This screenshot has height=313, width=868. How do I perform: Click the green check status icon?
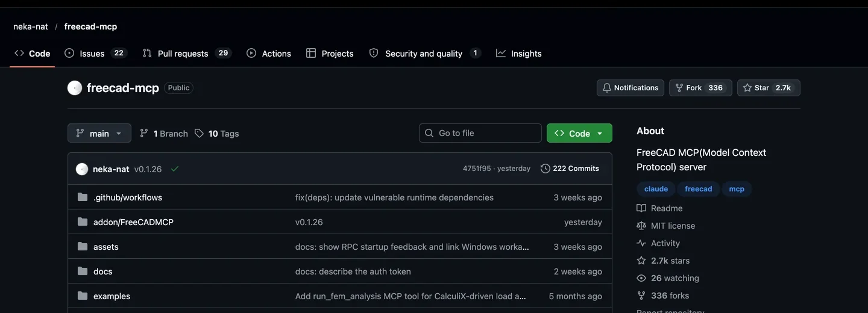[x=175, y=169]
